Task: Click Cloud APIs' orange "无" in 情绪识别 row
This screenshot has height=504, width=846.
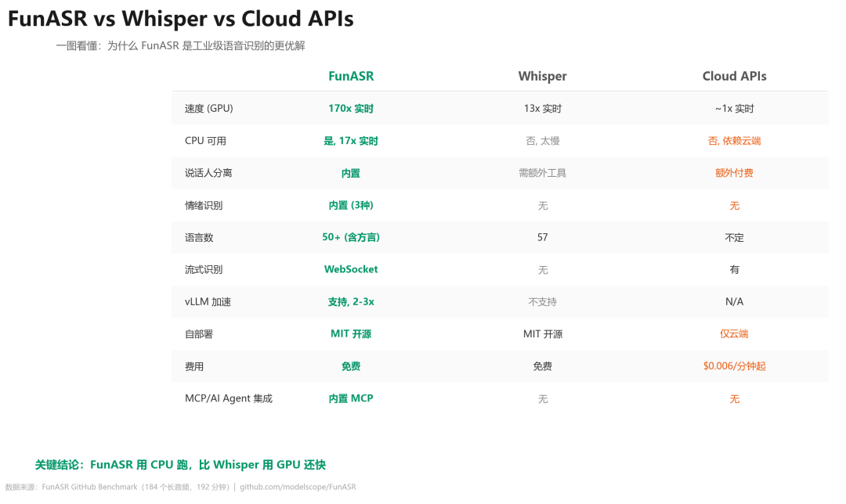Action: [x=734, y=205]
